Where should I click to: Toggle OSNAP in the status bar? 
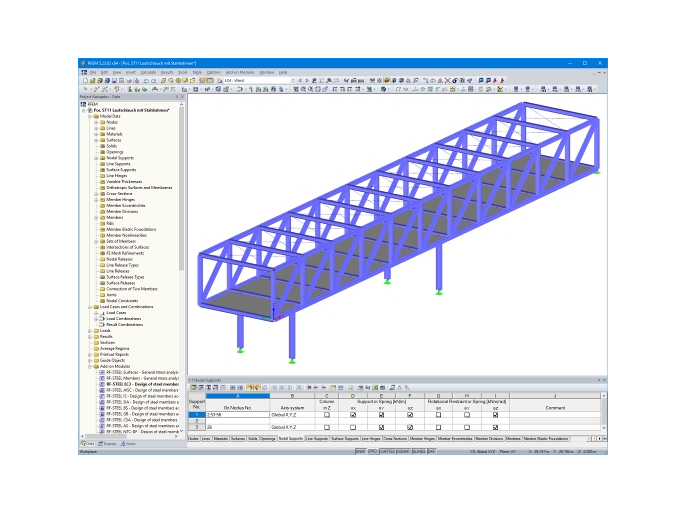(403, 451)
